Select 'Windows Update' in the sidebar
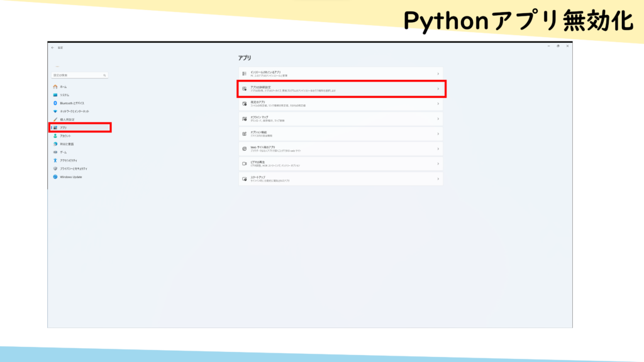Viewport: 644px width, 362px height. [80, 177]
